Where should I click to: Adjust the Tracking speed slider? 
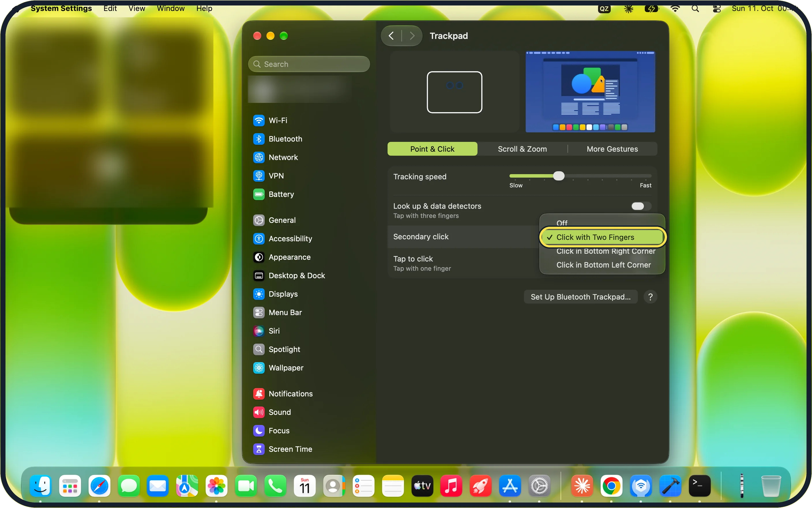click(580, 176)
